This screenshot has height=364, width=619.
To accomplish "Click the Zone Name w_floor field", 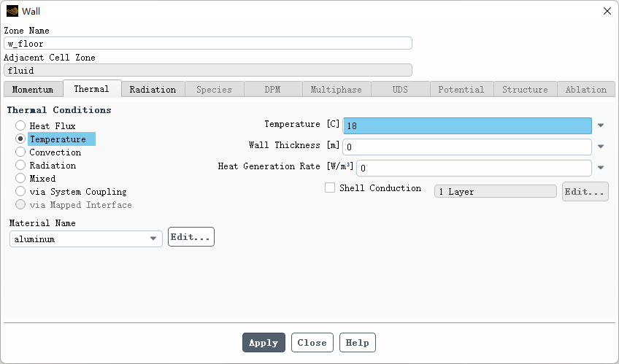I will (x=208, y=43).
